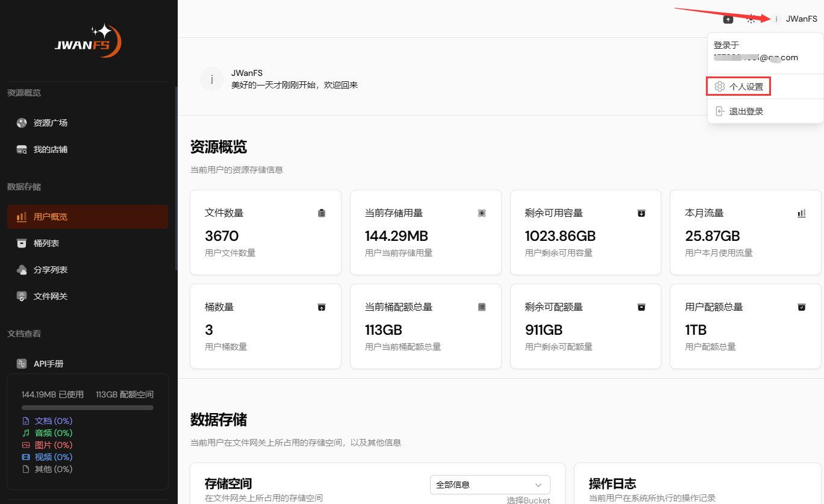Click the 当前存储用量 card icon
This screenshot has width=824, height=504.
click(482, 213)
